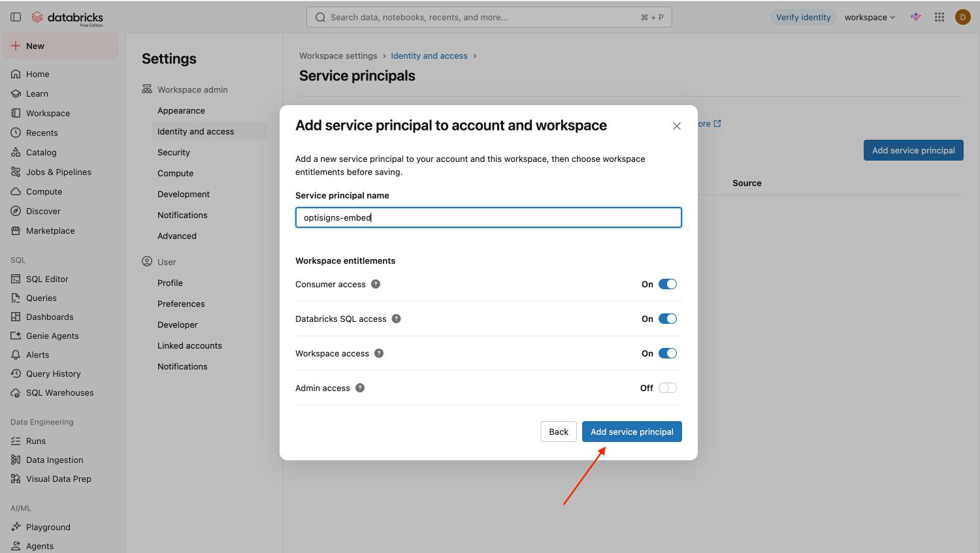Turn off Databricks SQL access toggle

point(668,319)
